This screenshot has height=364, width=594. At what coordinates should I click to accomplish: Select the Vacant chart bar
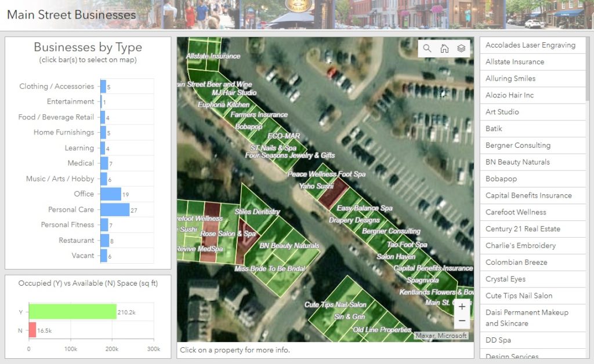(104, 256)
